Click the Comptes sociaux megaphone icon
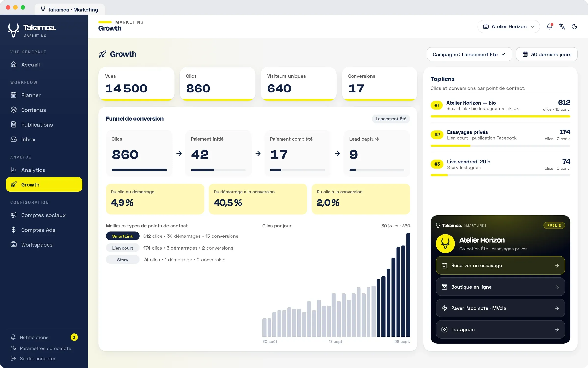Viewport: 588px width, 368px height. [14, 215]
